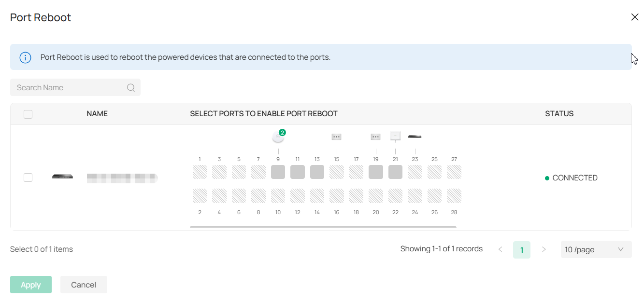644x301 pixels.
Task: Check the switch row checkbox
Action: tap(28, 178)
